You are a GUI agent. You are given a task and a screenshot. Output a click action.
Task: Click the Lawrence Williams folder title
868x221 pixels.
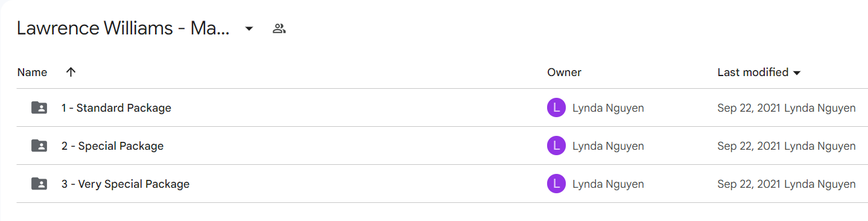(123, 28)
